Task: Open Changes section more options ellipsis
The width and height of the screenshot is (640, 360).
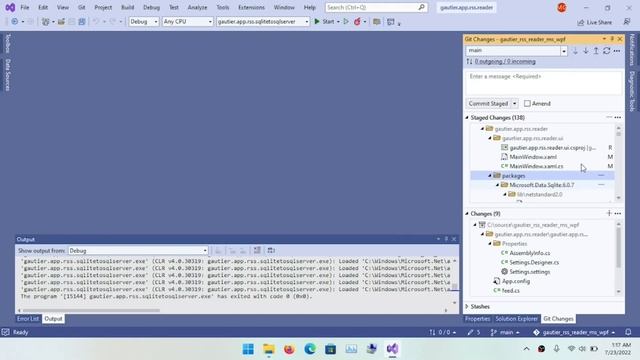Action: coord(618,213)
